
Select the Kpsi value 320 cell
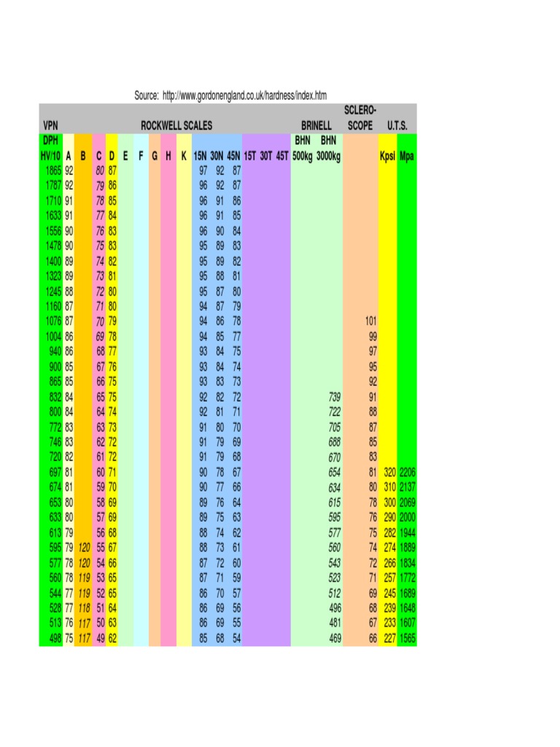[x=389, y=472]
